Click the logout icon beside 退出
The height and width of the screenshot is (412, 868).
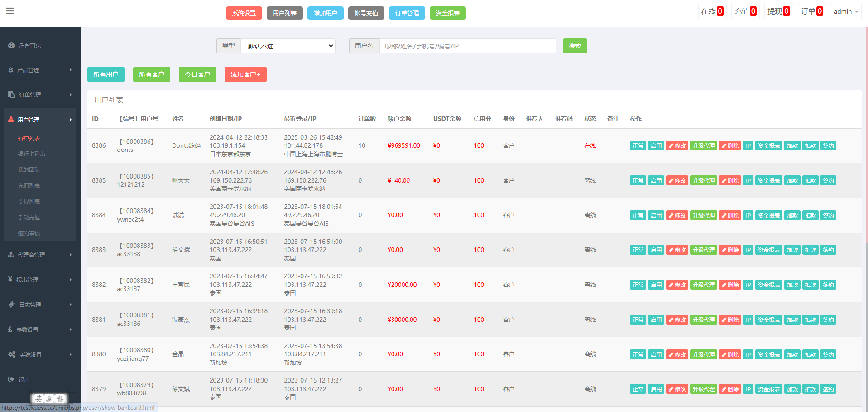tap(11, 379)
